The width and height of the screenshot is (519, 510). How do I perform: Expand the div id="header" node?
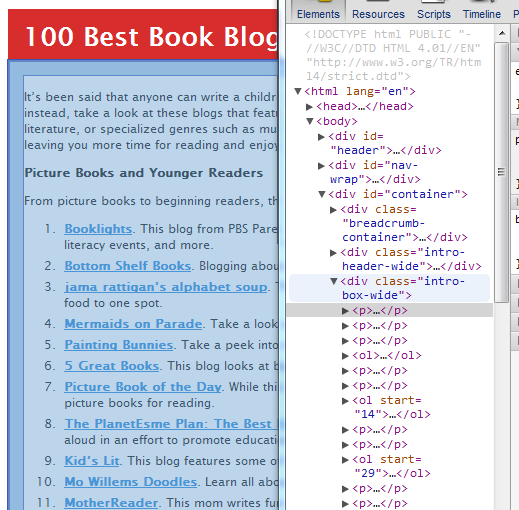tap(321, 136)
